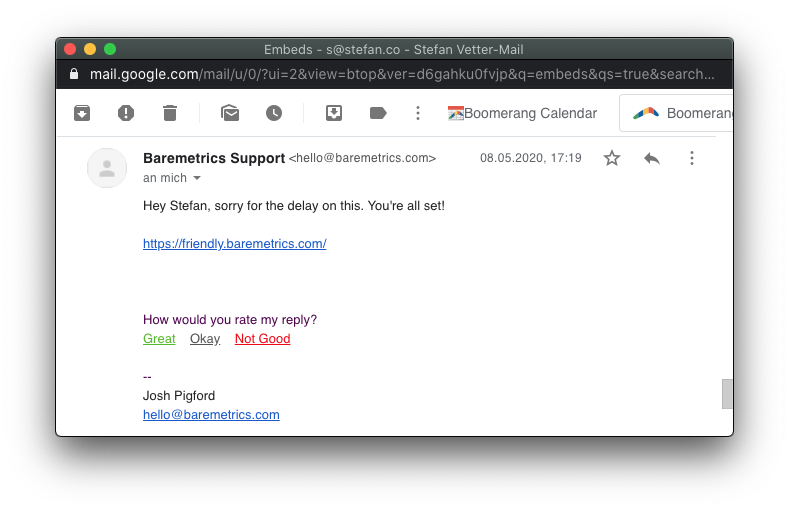Viewport: 789px width, 510px height.
Task: Open the Labels tag icon
Action: click(x=378, y=113)
